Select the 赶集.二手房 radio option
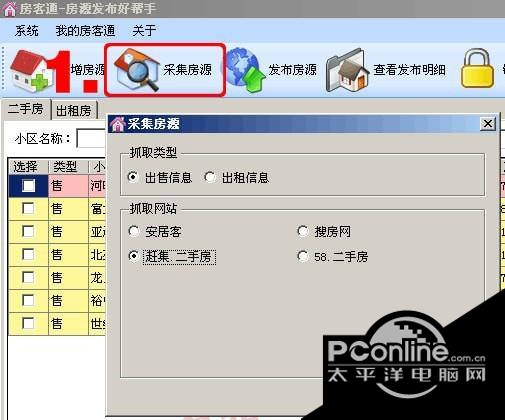This screenshot has width=505, height=420. click(x=133, y=256)
